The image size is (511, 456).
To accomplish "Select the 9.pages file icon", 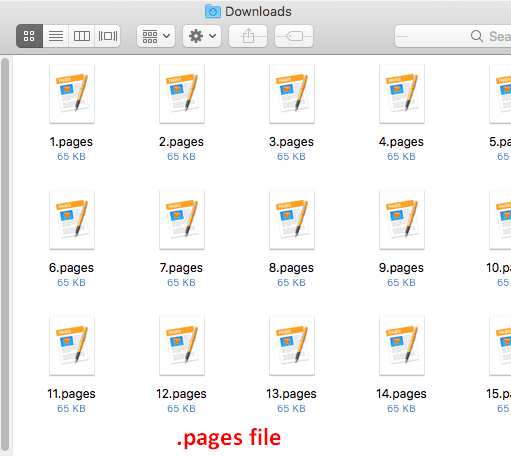I will point(402,220).
